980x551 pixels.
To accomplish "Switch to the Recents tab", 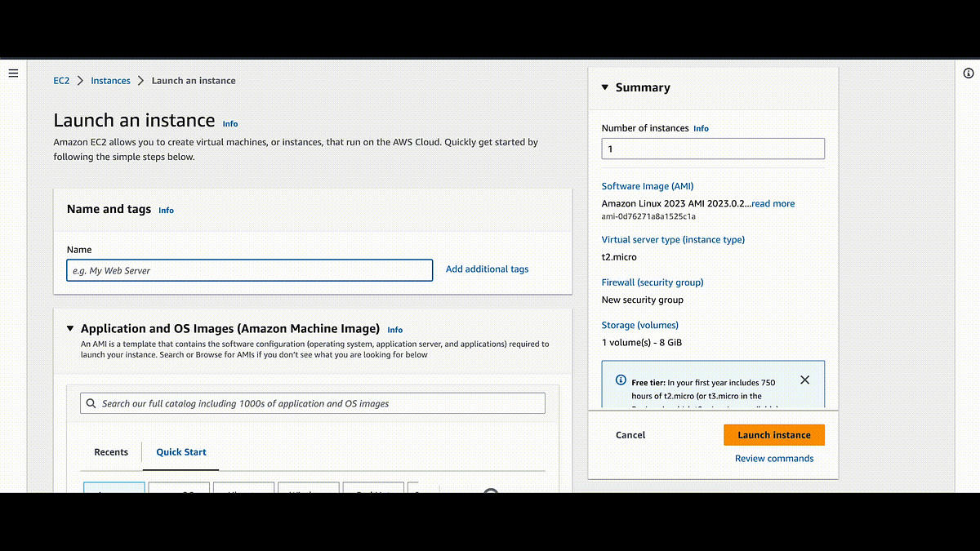I will click(x=111, y=451).
